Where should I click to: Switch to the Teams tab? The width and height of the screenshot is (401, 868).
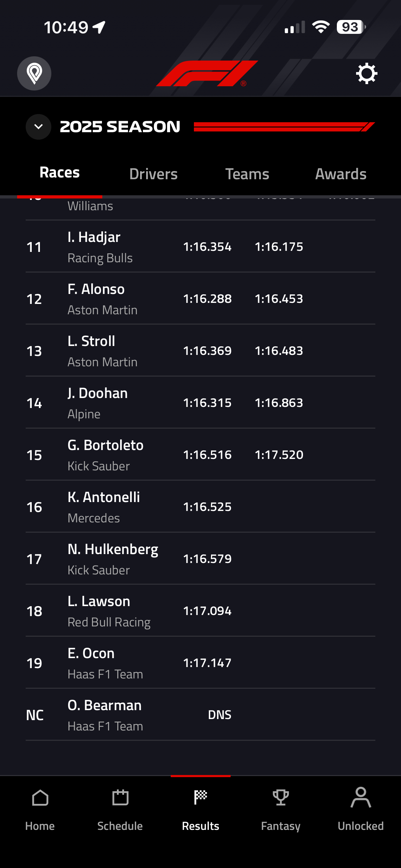coord(247,174)
